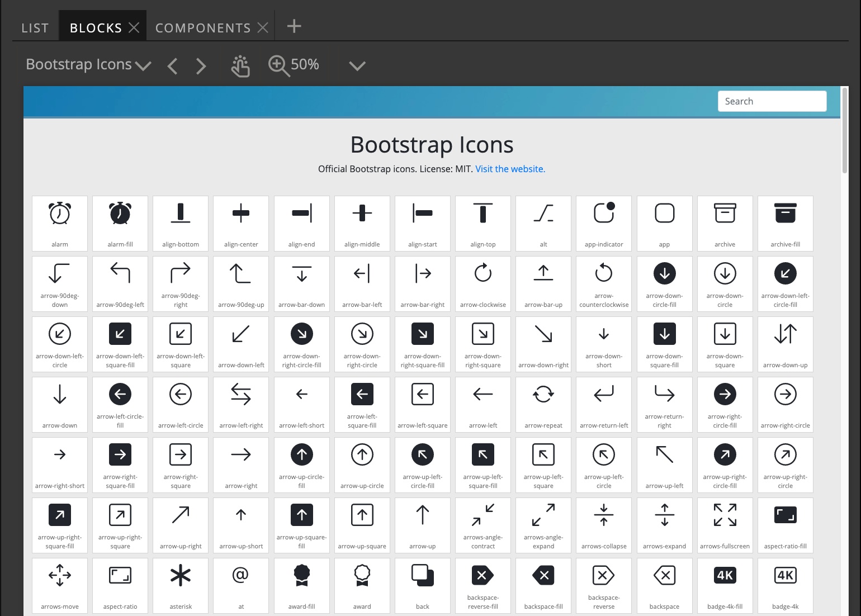Select the arrow-down-right-square icon
The image size is (861, 616).
483,344
